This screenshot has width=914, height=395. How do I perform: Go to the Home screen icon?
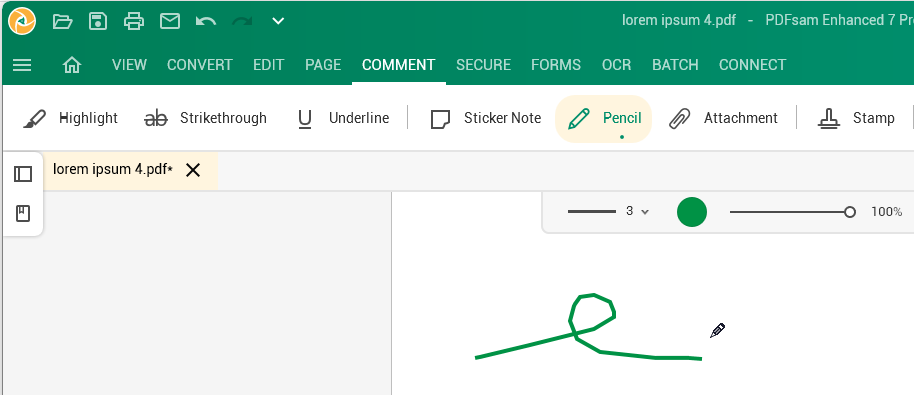coord(72,65)
